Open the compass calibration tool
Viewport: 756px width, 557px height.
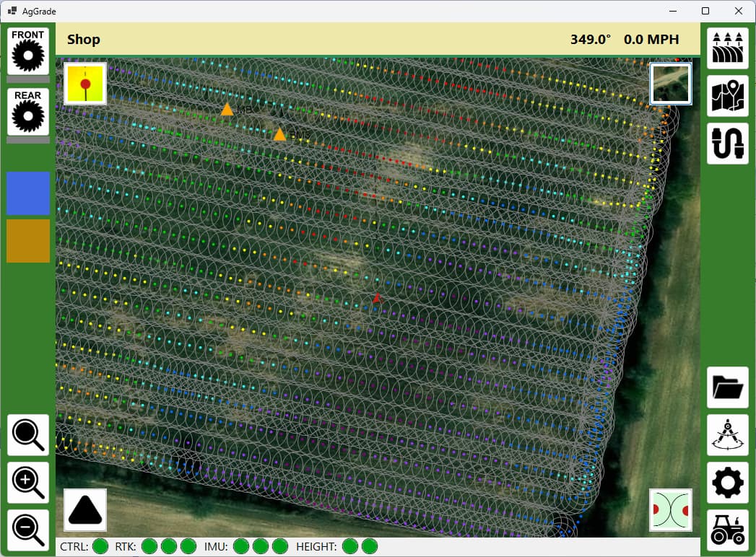(727, 435)
